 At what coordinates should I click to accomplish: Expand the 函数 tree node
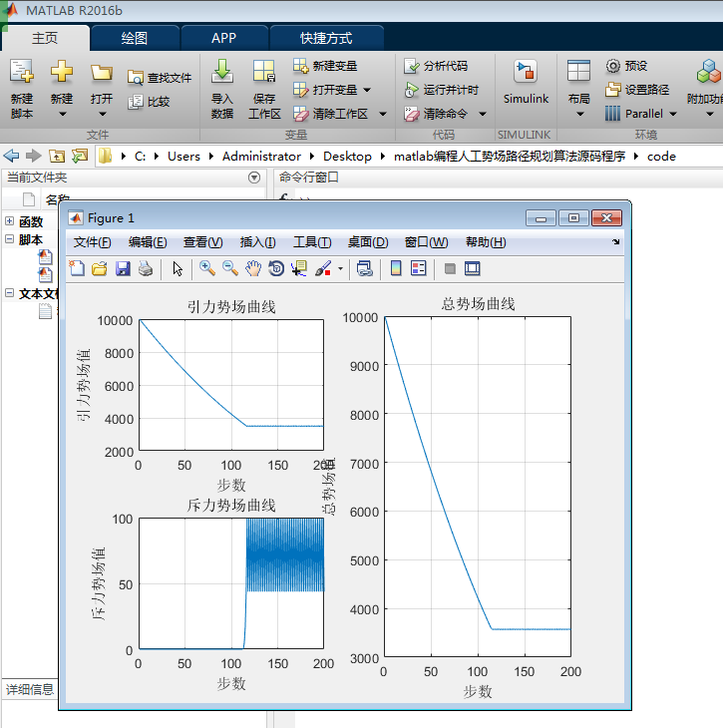(9, 221)
